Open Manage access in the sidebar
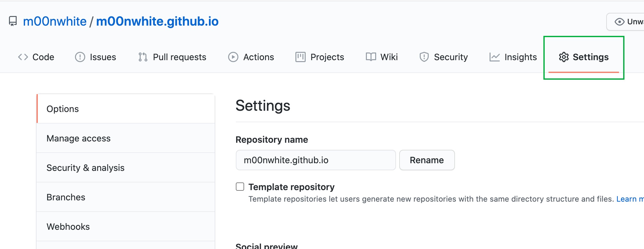Viewport: 644px width, 249px height. (126, 138)
